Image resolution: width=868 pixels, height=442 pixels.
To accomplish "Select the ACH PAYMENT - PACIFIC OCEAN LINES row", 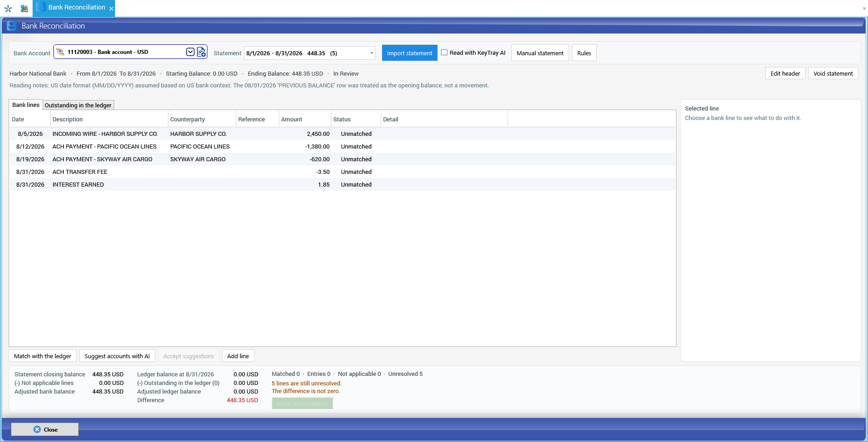I will pyautogui.click(x=342, y=146).
